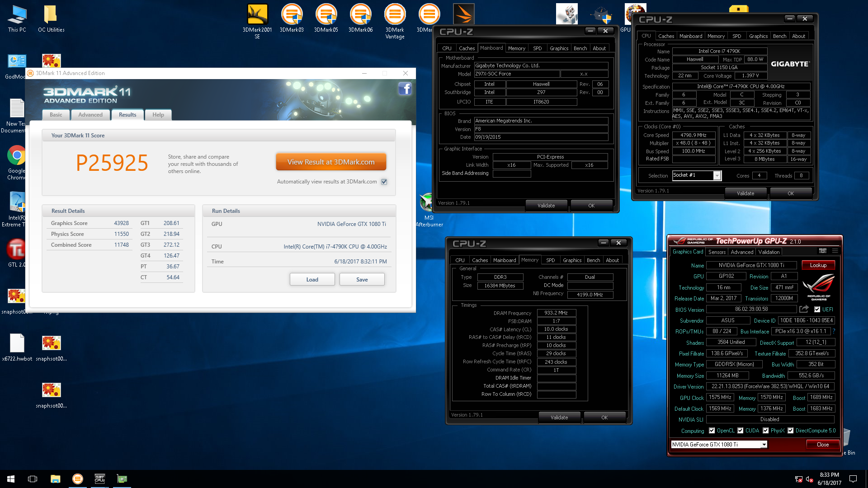Image resolution: width=868 pixels, height=488 pixels.
Task: Click the Close button in GPU-Z
Action: click(822, 445)
